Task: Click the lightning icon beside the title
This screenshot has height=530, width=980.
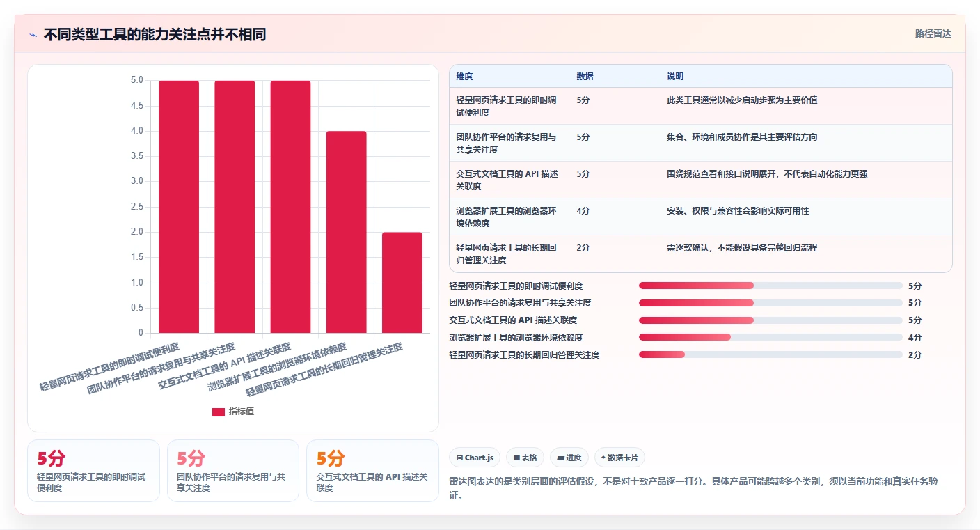Action: coord(33,35)
